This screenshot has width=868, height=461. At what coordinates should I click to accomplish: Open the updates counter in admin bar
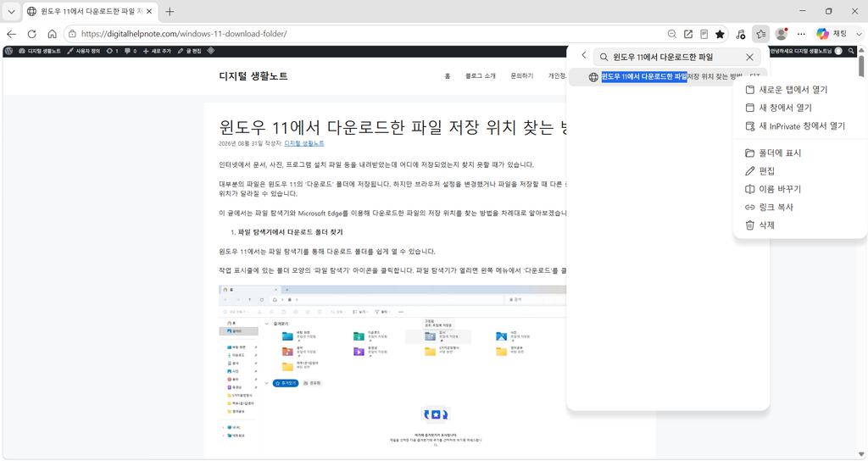[113, 51]
